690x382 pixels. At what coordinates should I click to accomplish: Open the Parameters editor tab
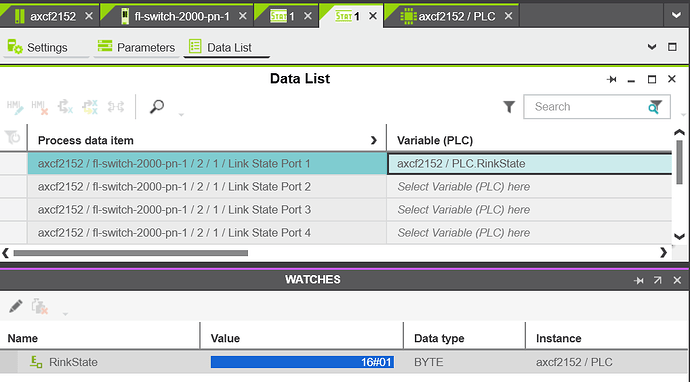click(x=136, y=47)
